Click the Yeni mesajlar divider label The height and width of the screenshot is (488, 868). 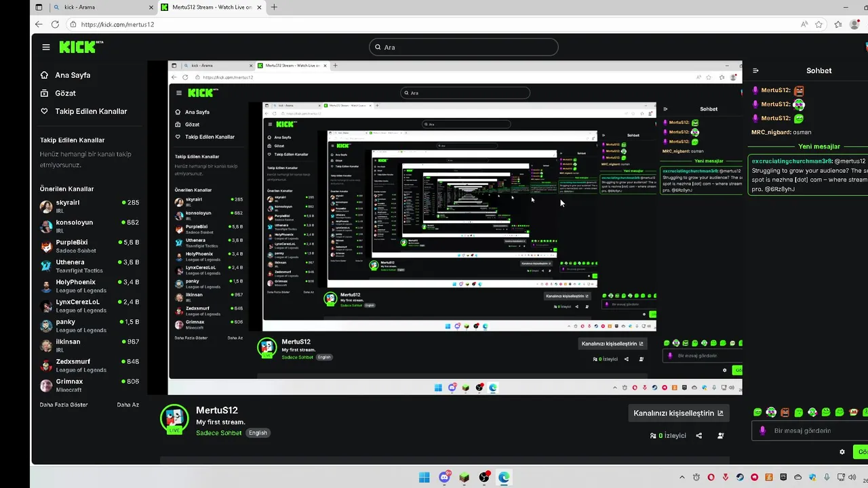click(818, 146)
